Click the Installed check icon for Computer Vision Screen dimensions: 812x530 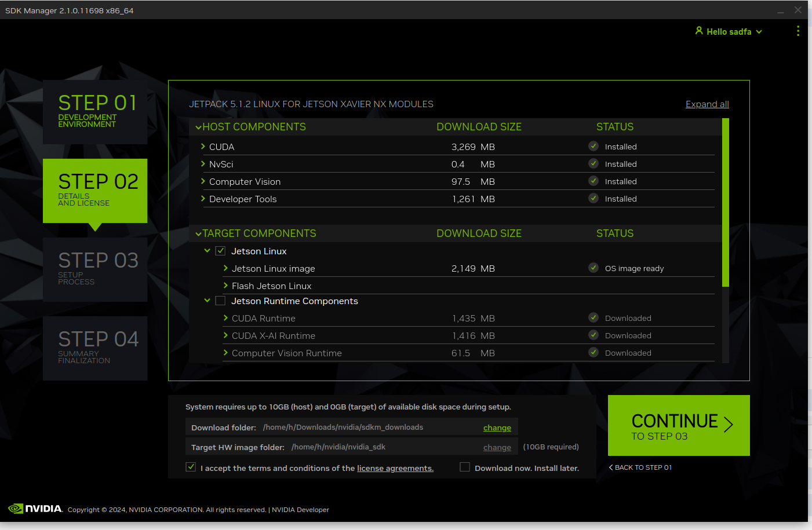593,181
